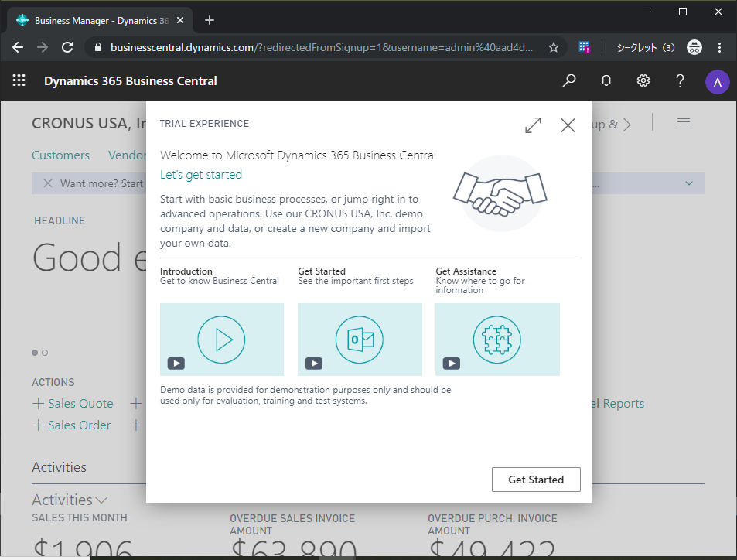Click the address bar URL

322,47
